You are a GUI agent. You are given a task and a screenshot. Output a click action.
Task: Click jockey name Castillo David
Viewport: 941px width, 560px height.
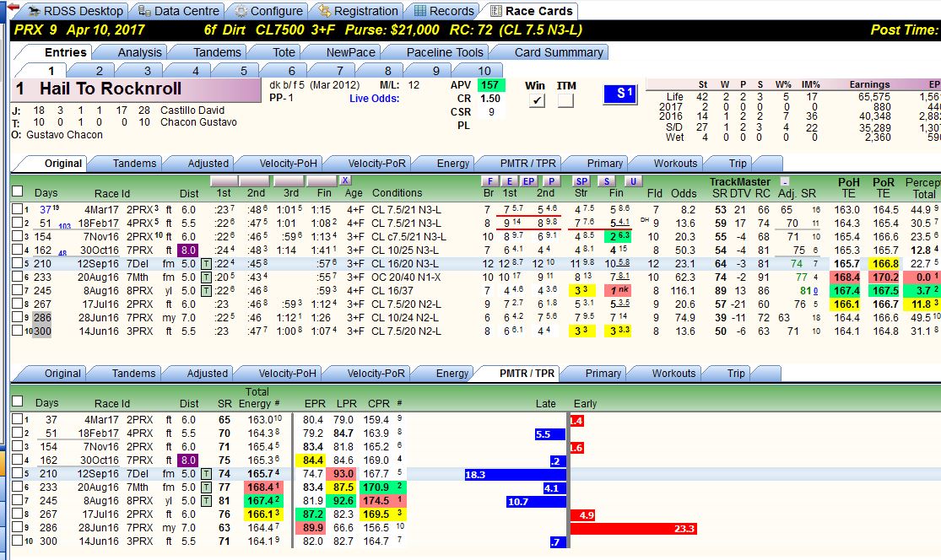tap(192, 110)
